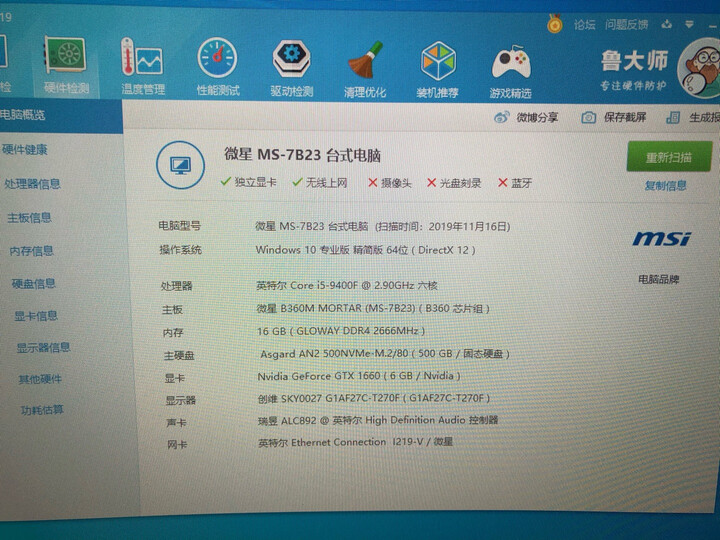Click the Core i5-9400F processor value
720x540 pixels.
(347, 285)
